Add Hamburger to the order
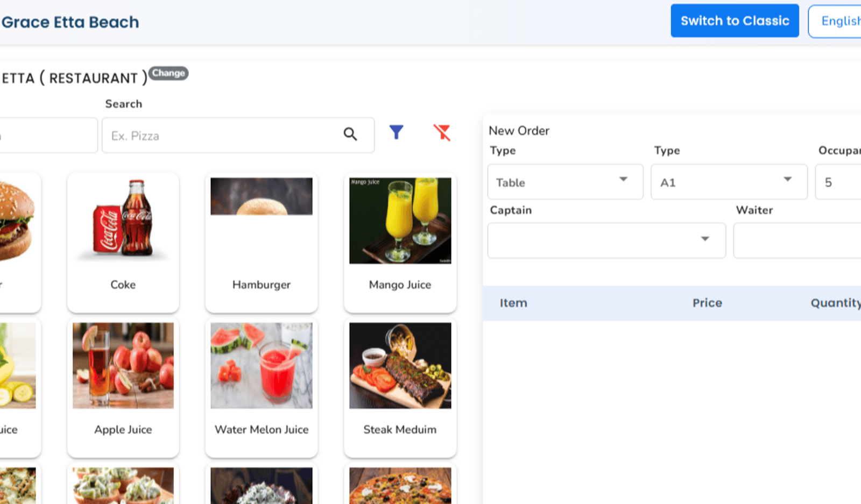The image size is (861, 504). 262,243
